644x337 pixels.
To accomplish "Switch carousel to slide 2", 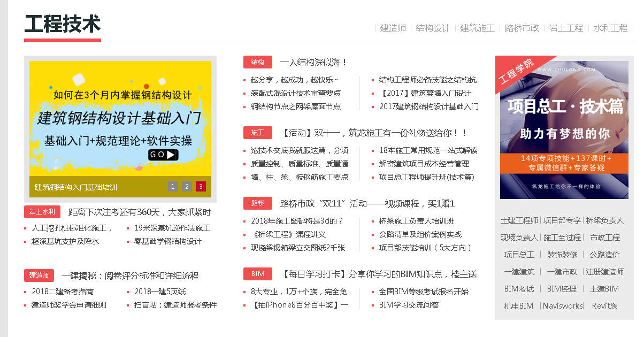I will click(187, 187).
